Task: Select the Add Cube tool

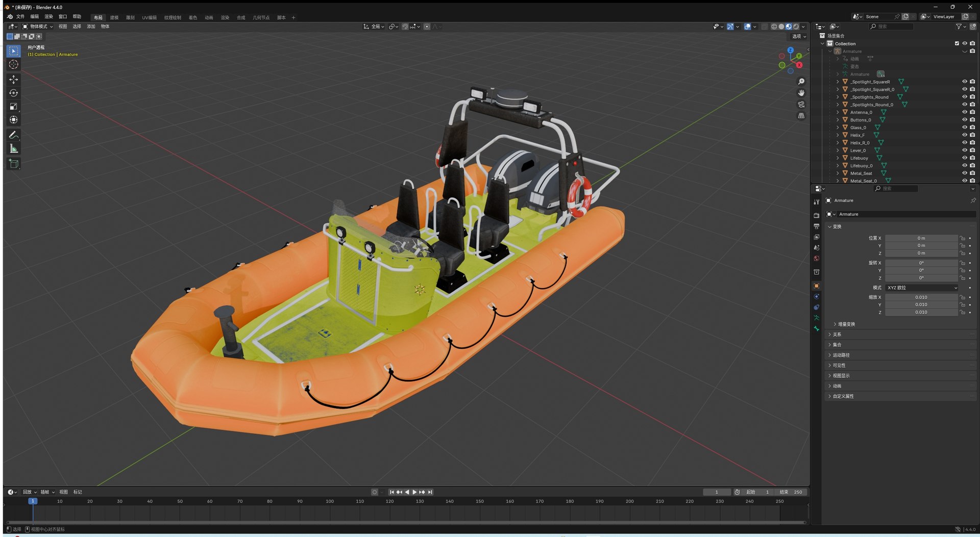Action: (x=14, y=164)
